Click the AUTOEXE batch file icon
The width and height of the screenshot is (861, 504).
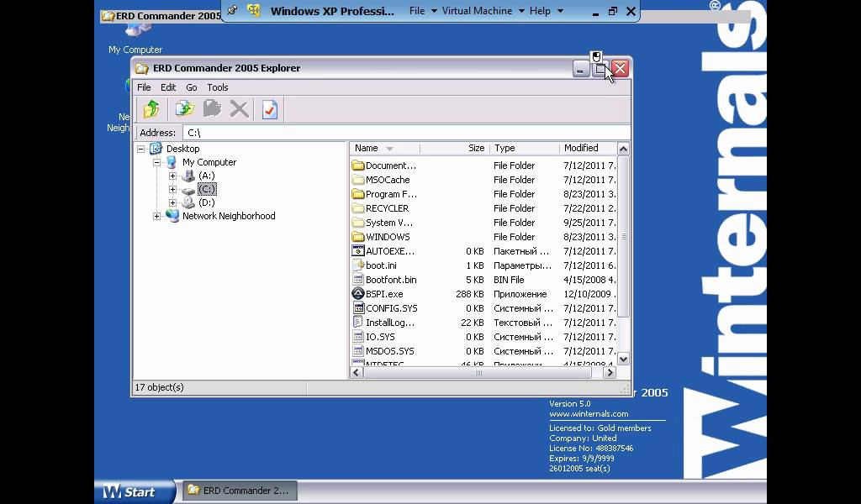(358, 251)
